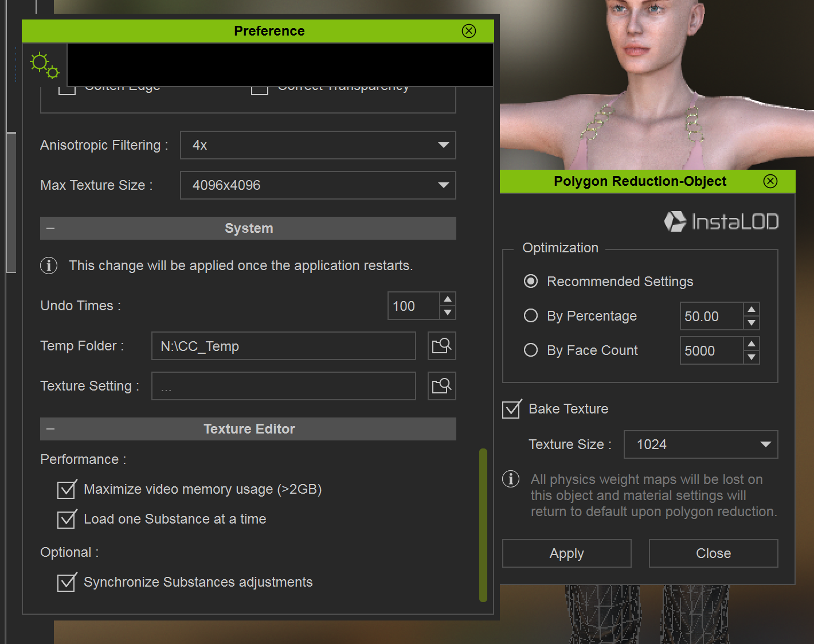Image resolution: width=814 pixels, height=644 pixels.
Task: Open the Texture Size 1024 dropdown
Action: 700,444
